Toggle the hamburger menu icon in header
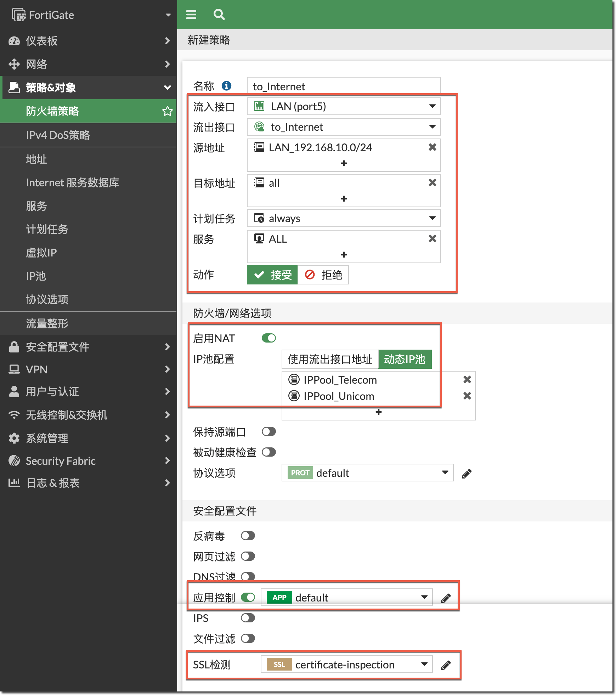616x695 pixels. pyautogui.click(x=191, y=15)
